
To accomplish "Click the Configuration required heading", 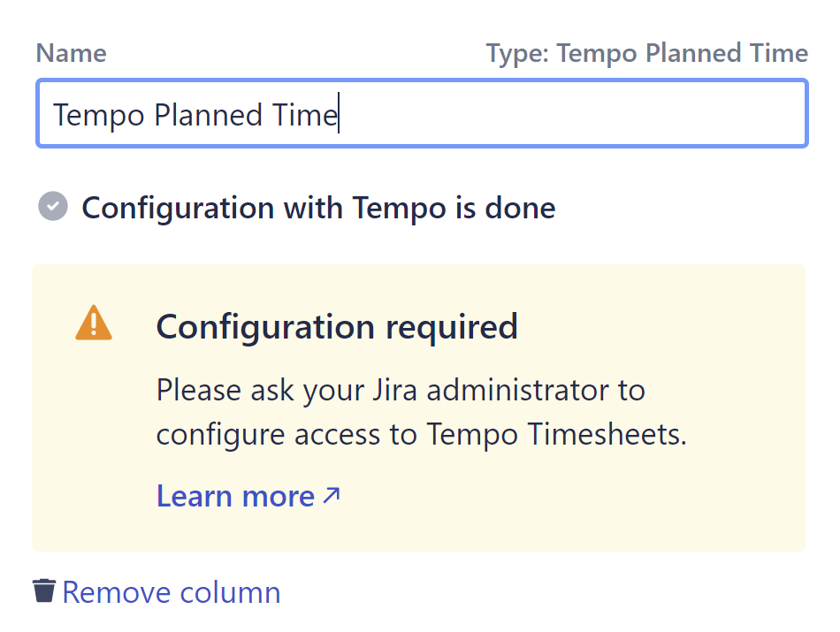I will (x=337, y=326).
